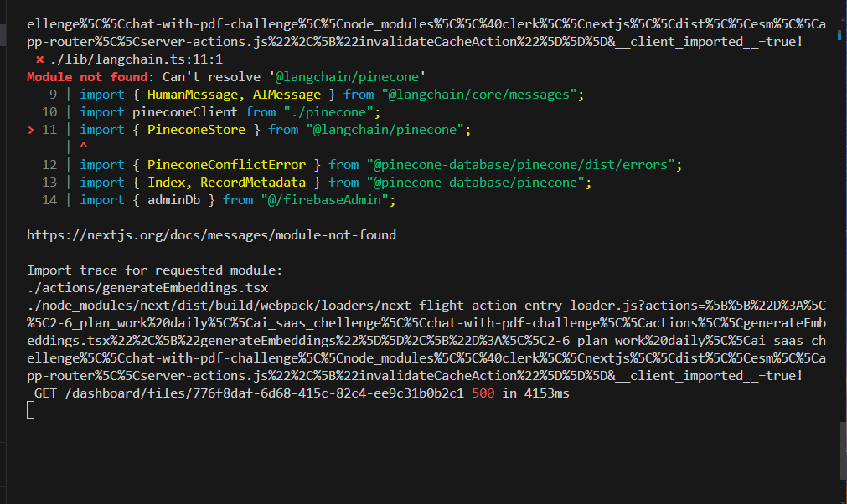Select the PineconeStore symbol on line 11
This screenshot has height=504, width=847.
pyautogui.click(x=196, y=130)
